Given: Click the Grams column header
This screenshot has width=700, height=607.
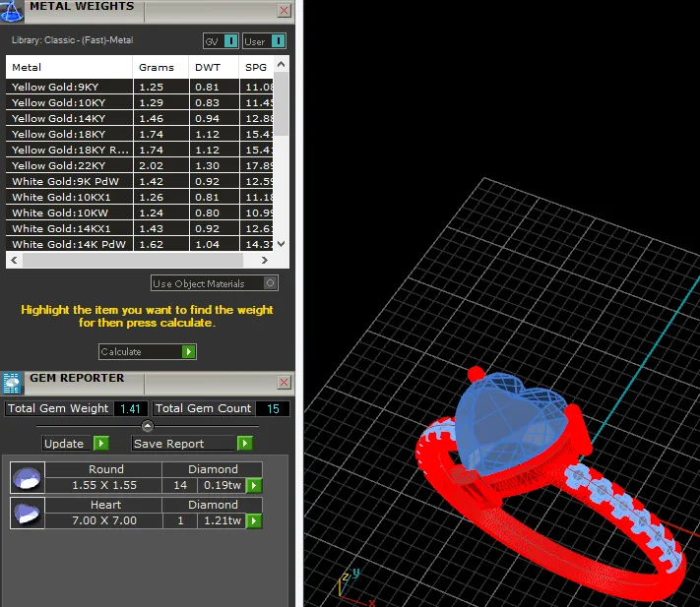Looking at the screenshot, I should (160, 67).
